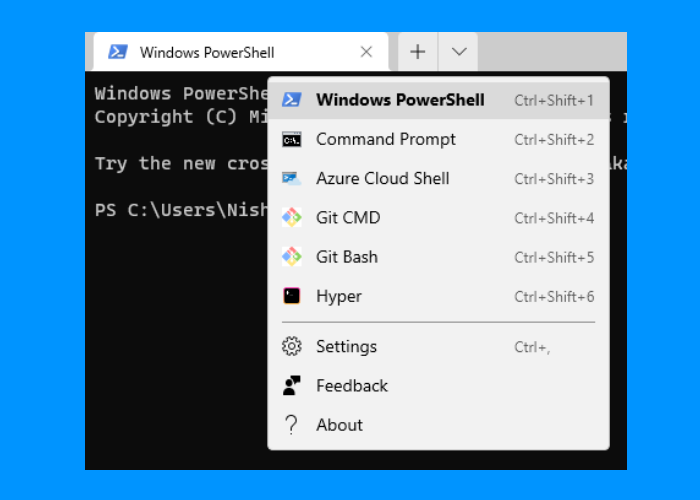Click the Ctrl+Shift+3 shortcut label
700x500 pixels.
[554, 179]
